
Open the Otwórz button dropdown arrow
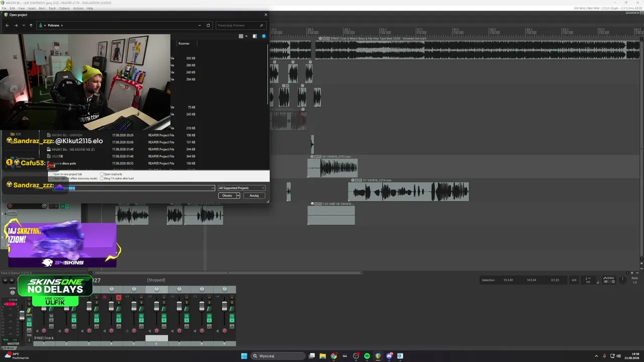pos(238,196)
